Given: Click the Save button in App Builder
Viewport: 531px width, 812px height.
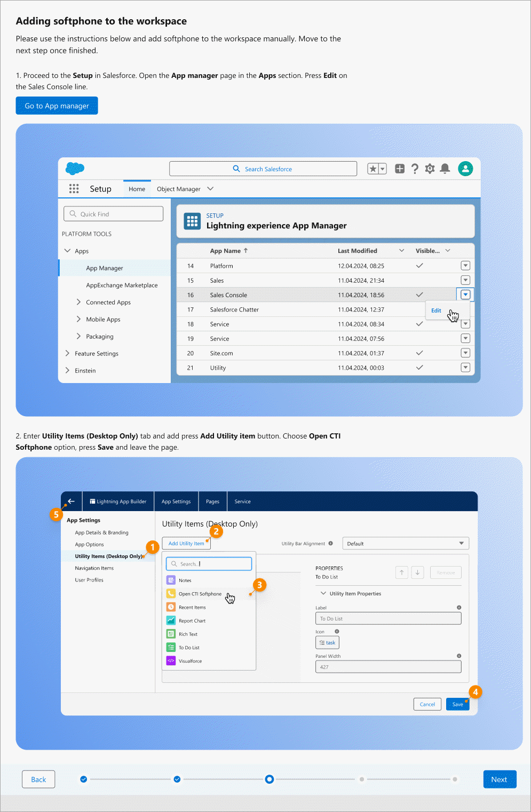Looking at the screenshot, I should 458,704.
